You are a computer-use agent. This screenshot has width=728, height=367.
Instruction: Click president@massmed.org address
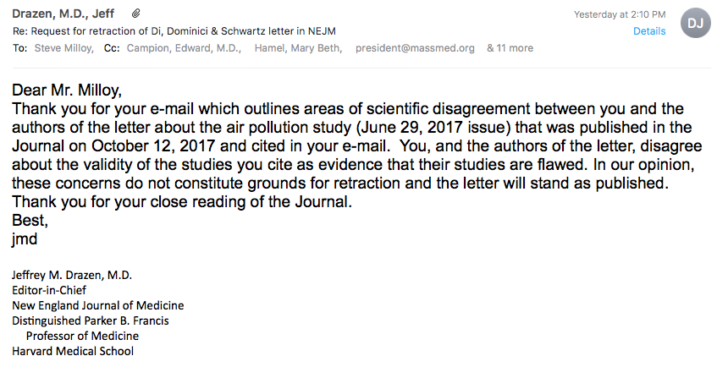415,48
